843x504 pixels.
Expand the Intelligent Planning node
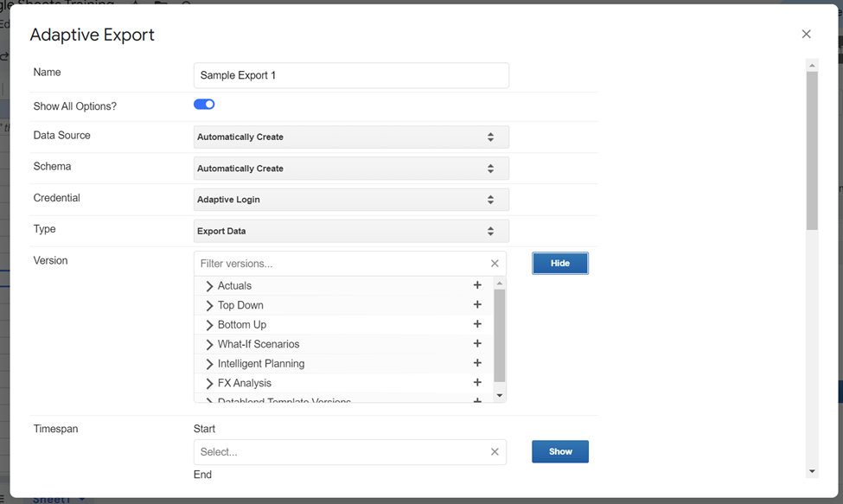pos(210,364)
